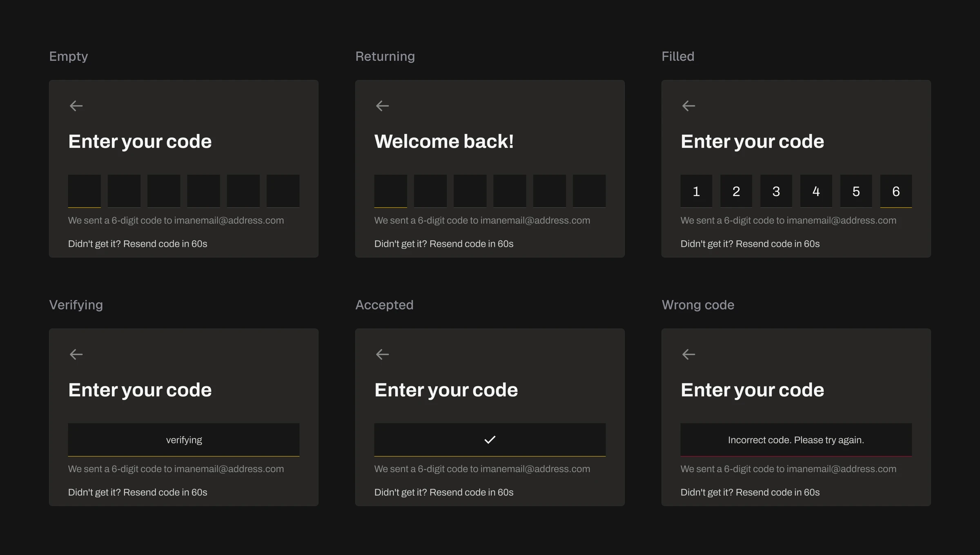This screenshot has width=980, height=555.
Task: Click Resend code link in Accepted card
Action: tap(471, 492)
